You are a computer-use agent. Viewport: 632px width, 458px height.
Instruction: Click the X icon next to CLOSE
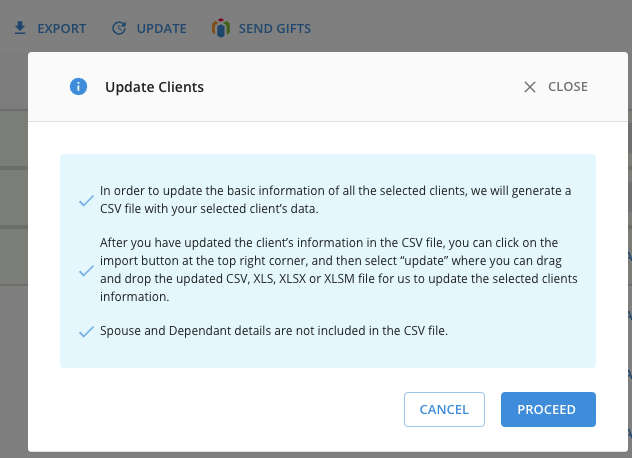click(530, 87)
